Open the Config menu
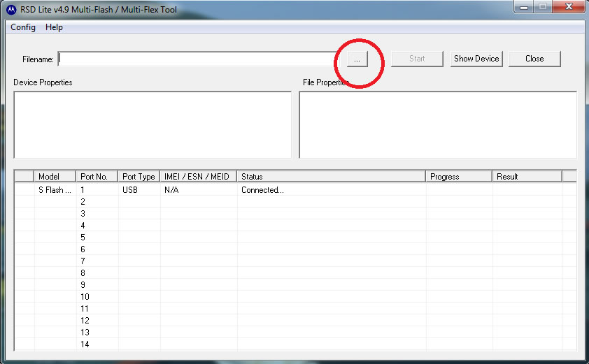 coord(23,27)
